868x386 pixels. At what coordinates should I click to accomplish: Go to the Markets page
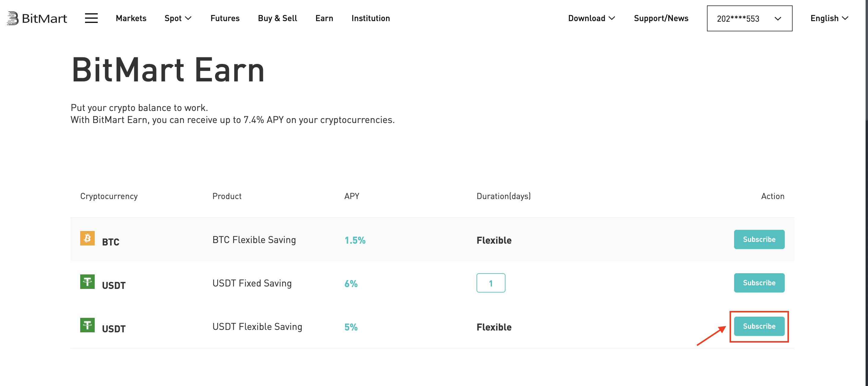coord(131,18)
